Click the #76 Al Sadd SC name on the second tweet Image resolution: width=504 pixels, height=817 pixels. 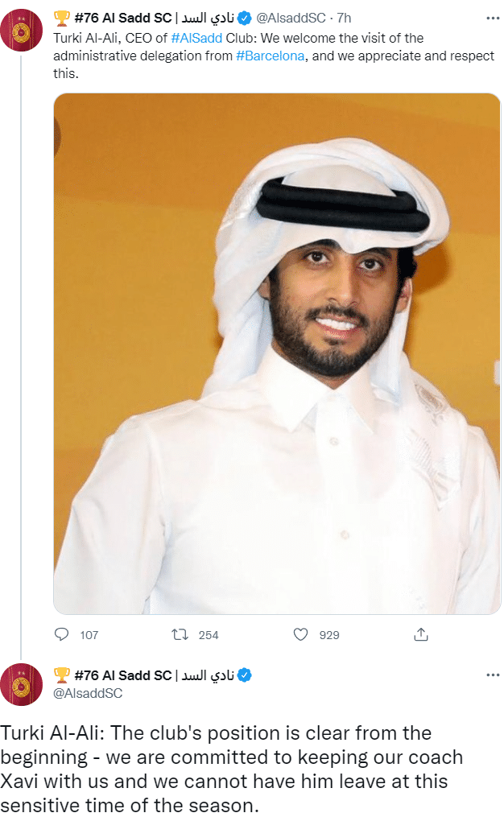tap(122, 675)
